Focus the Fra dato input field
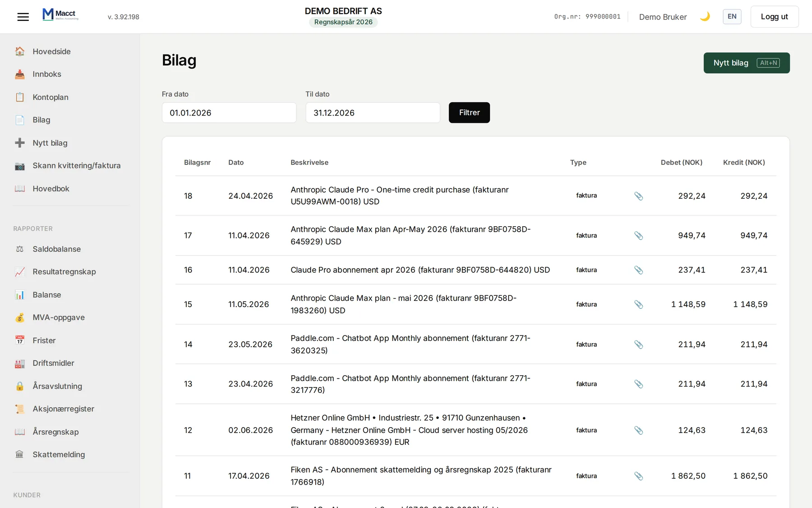Viewport: 812px width, 508px height. point(229,112)
